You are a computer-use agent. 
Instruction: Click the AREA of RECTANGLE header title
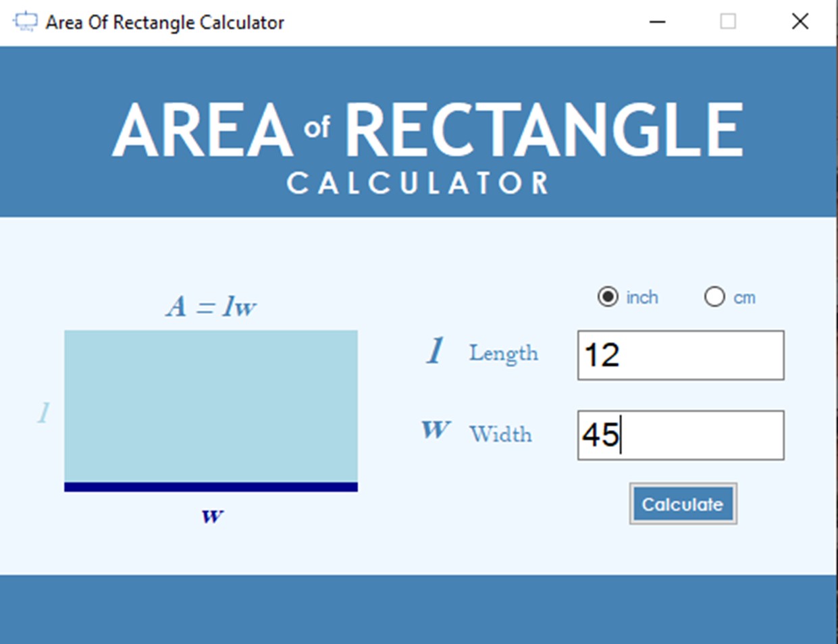point(427,130)
